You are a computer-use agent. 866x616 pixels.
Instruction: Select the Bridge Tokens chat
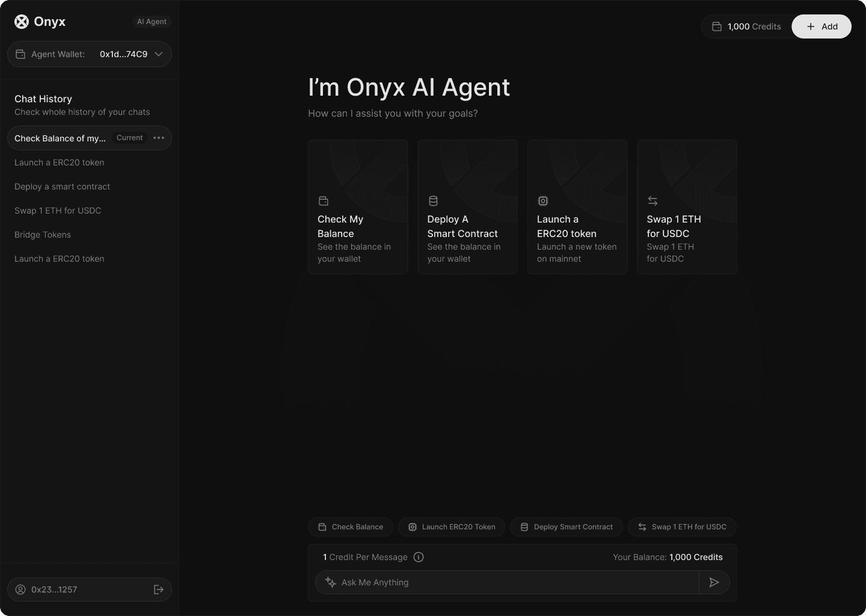(x=42, y=235)
